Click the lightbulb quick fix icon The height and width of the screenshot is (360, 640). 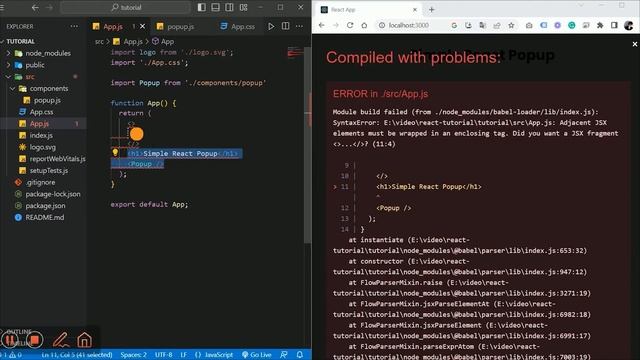pos(116,153)
